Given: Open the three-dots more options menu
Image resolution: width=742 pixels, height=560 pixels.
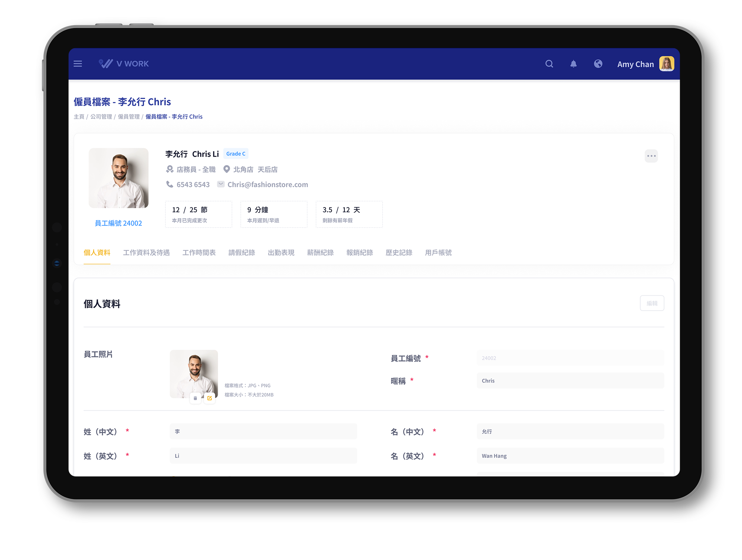Looking at the screenshot, I should pyautogui.click(x=651, y=156).
